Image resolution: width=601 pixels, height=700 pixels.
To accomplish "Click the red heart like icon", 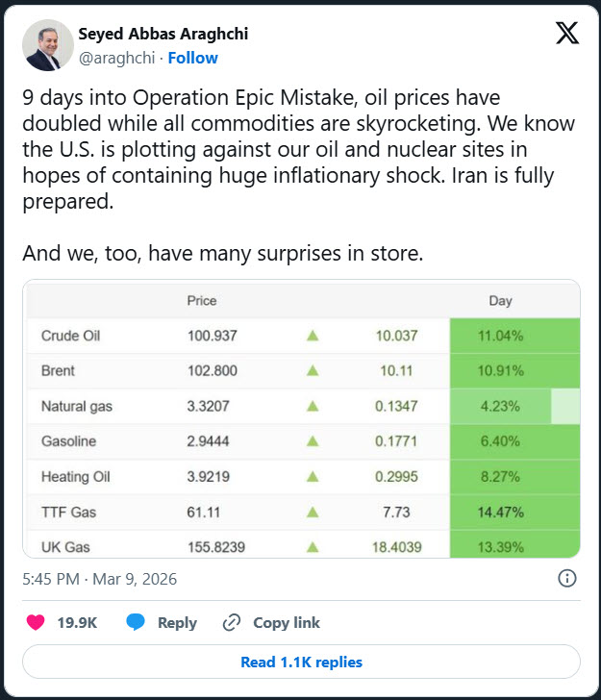I will [x=36, y=623].
